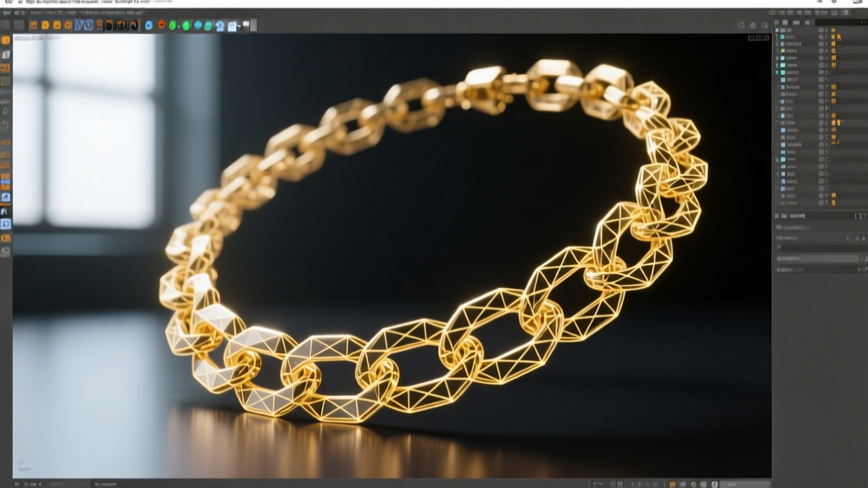Click the small overlay badge at viewport's upper-right corner

759,37
